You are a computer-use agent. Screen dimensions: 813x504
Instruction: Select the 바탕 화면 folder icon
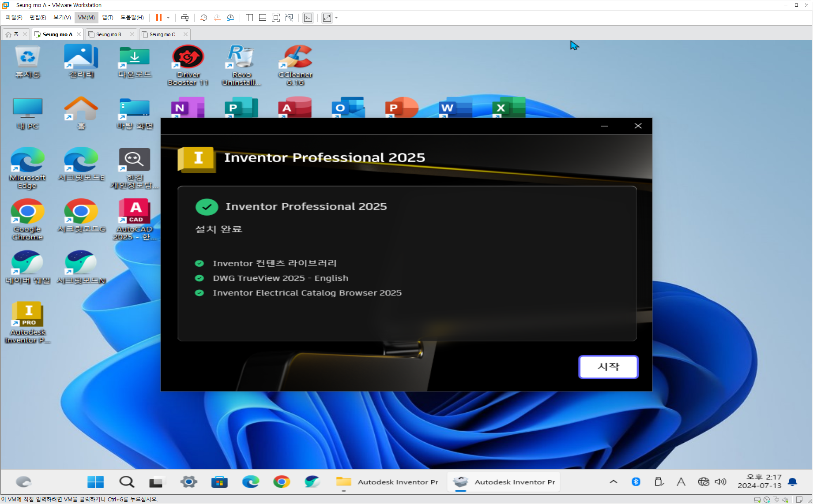[x=135, y=114]
